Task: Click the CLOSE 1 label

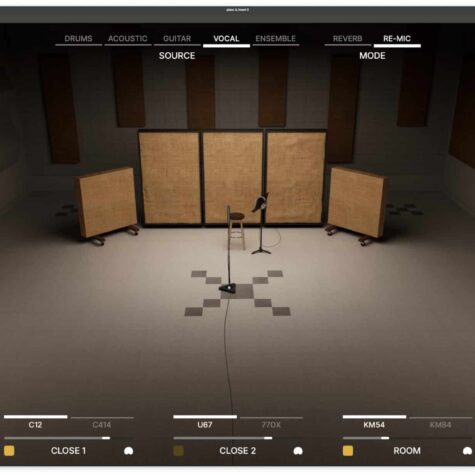Action: pyautogui.click(x=68, y=451)
